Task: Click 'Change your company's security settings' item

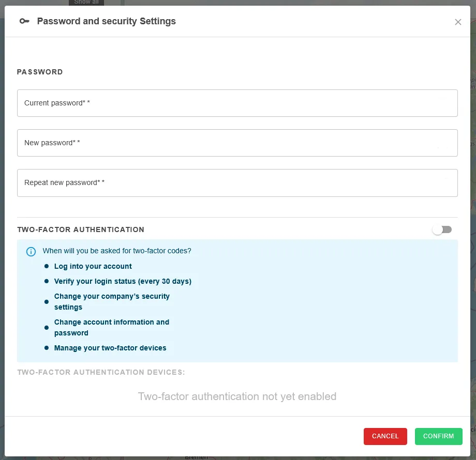Action: (112, 302)
